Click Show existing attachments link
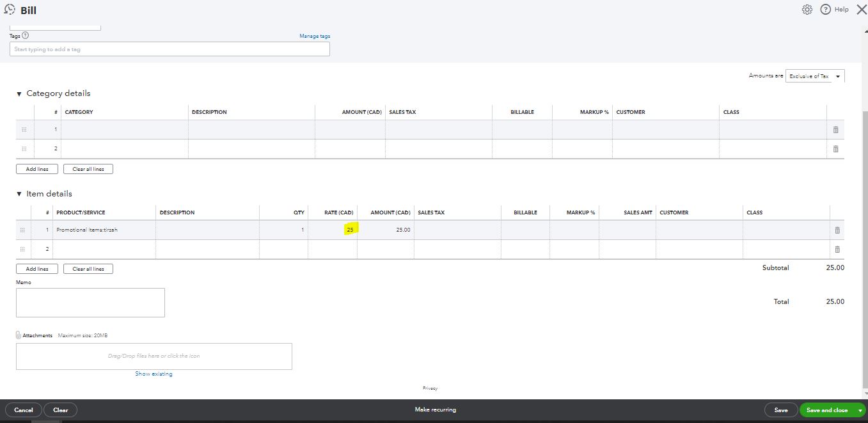The image size is (868, 423). [154, 374]
